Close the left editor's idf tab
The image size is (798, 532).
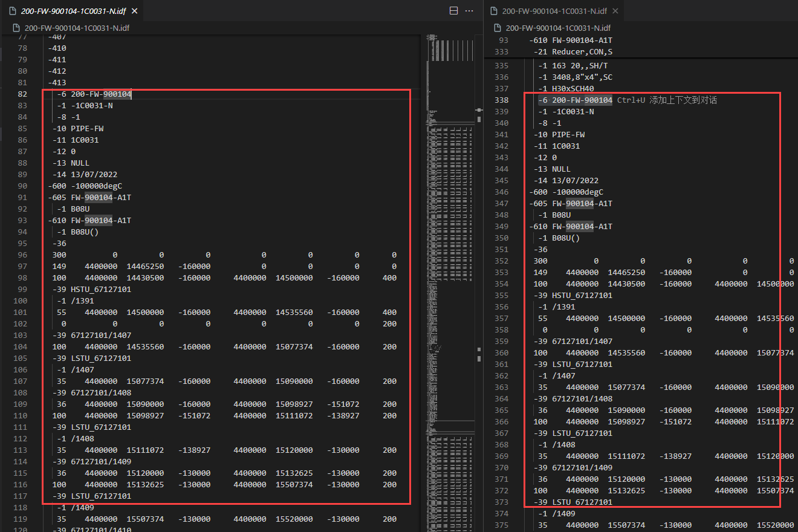click(x=134, y=11)
